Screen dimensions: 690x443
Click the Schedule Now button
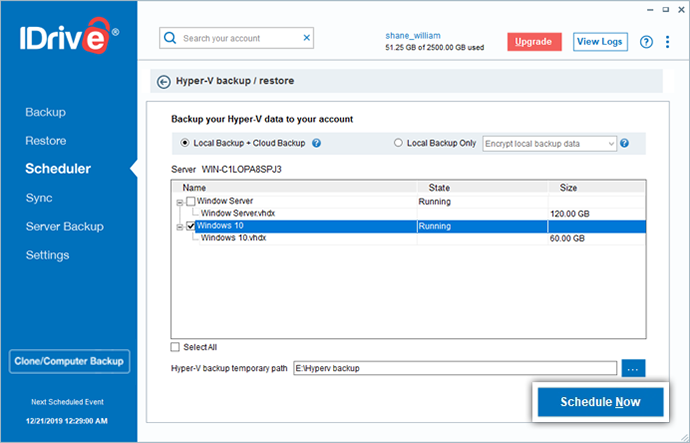tap(600, 402)
